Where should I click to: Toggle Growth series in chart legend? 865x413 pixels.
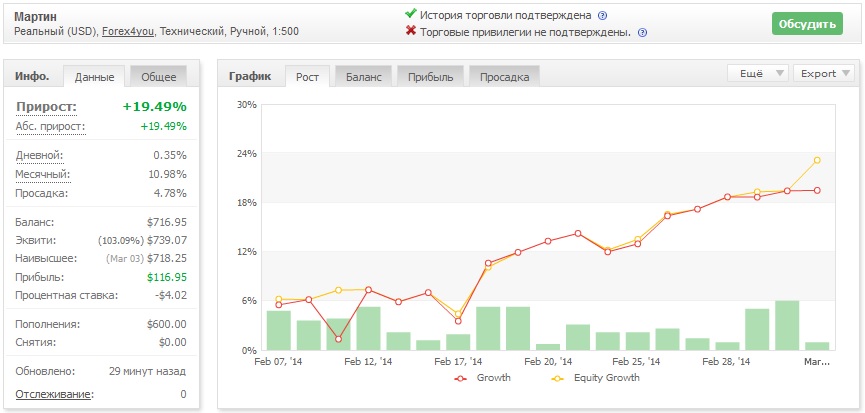[x=483, y=378]
